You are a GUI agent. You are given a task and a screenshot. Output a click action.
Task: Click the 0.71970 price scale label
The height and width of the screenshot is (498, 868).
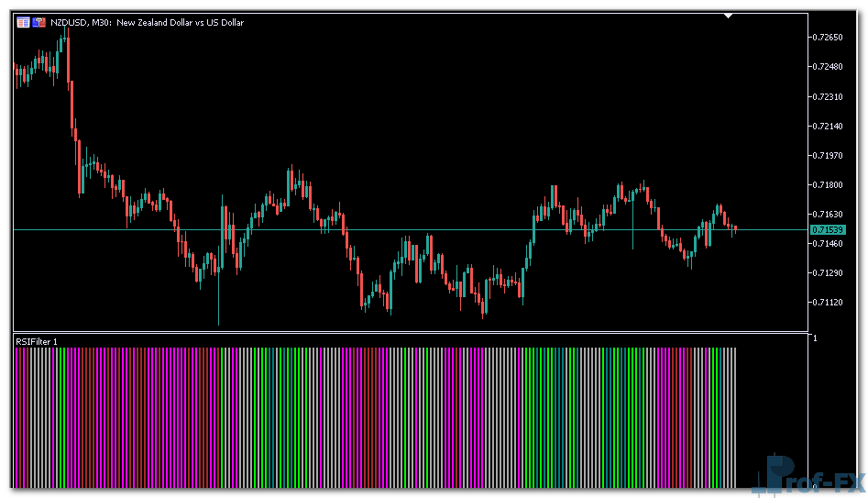(829, 155)
